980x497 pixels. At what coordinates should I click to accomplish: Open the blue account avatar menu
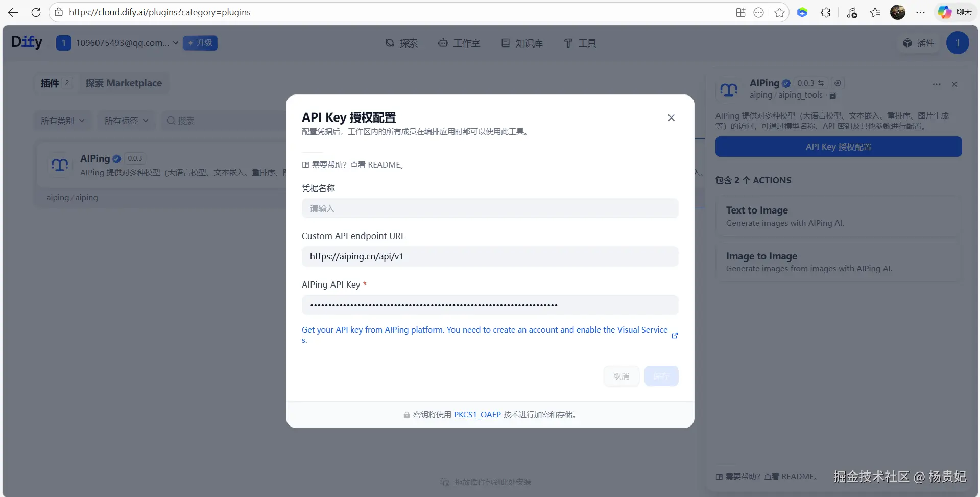[x=958, y=43]
